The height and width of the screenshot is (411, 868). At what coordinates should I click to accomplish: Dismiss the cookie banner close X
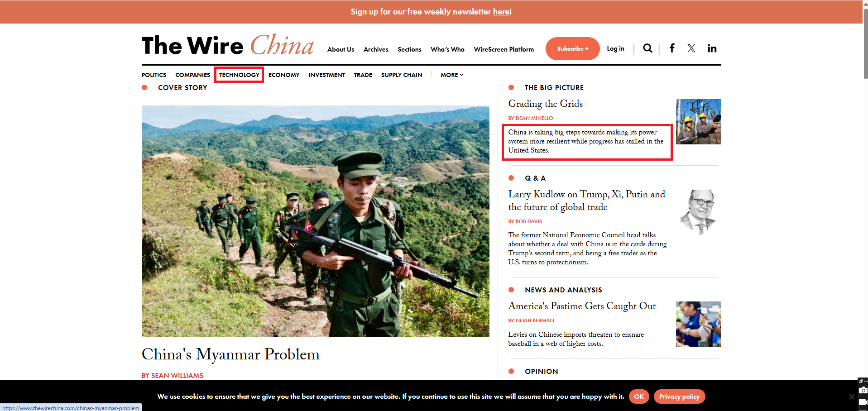click(x=851, y=397)
